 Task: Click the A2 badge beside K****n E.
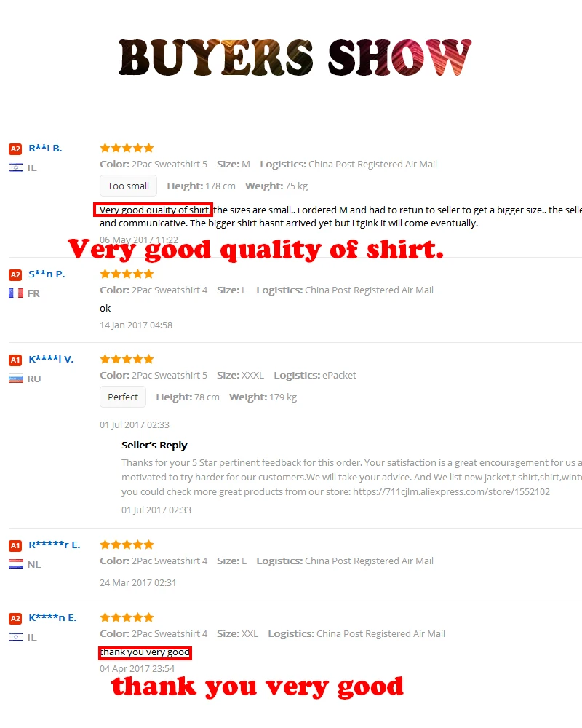coord(15,618)
